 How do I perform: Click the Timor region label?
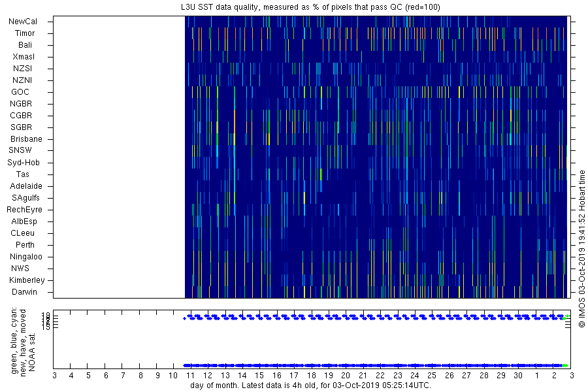tap(25, 33)
